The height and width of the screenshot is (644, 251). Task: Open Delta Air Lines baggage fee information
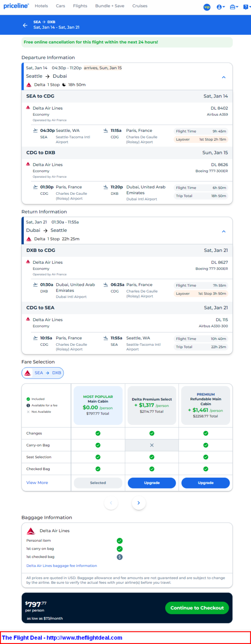coord(61,566)
